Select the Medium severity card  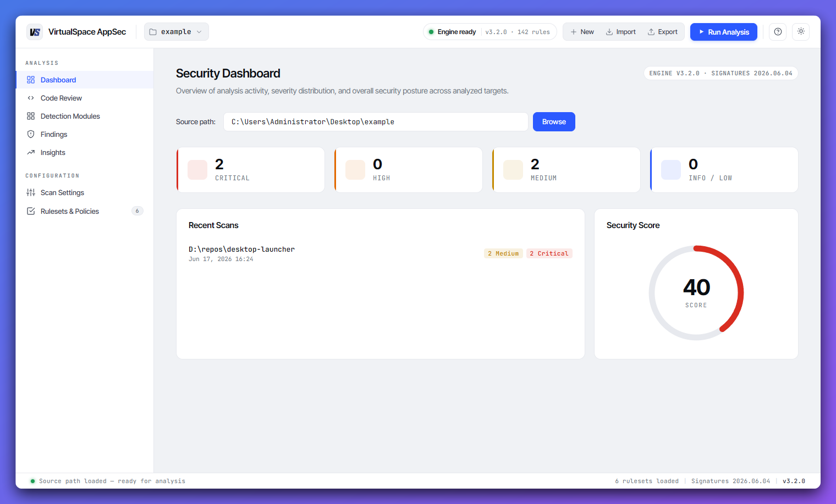(x=566, y=170)
